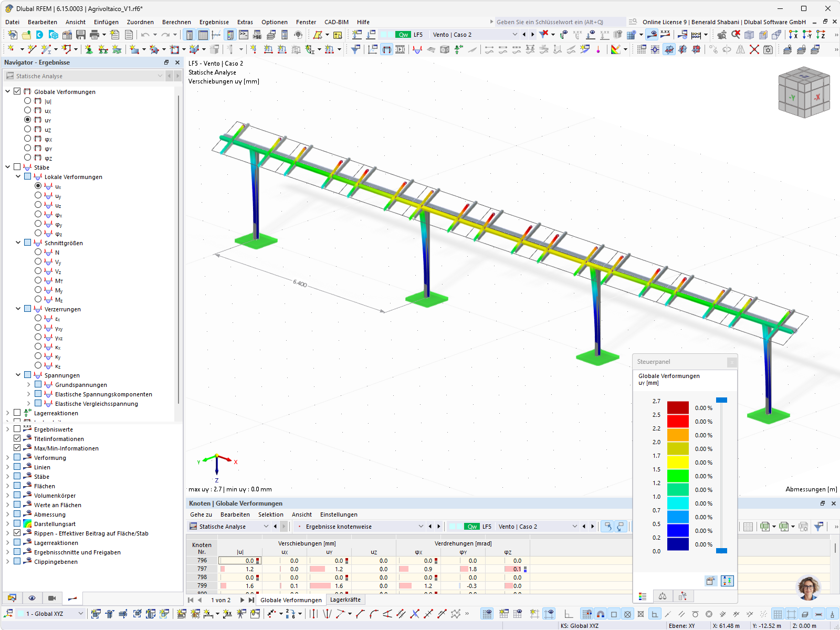Image resolution: width=840 pixels, height=630 pixels.
Task: Select the φX global rotation radio button
Action: (28, 139)
